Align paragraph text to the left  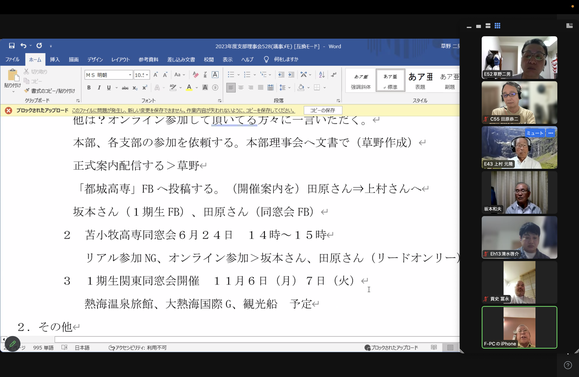pos(231,88)
